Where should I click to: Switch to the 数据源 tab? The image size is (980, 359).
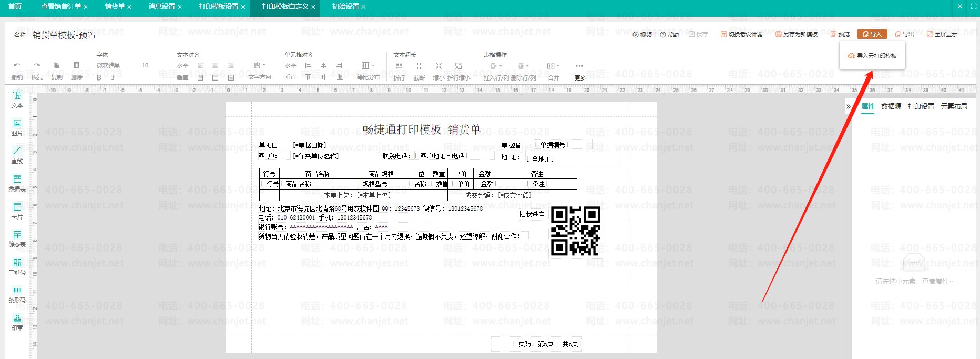tap(891, 106)
